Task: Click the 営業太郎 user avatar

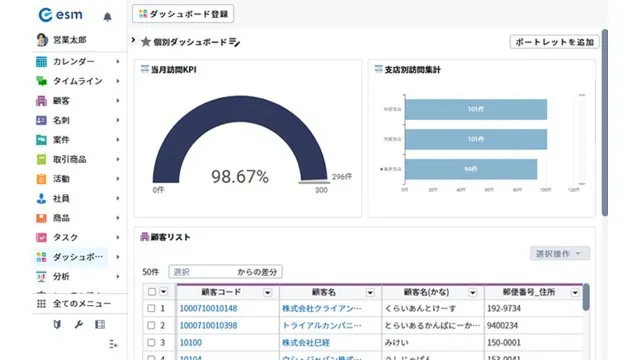Action: tap(42, 40)
